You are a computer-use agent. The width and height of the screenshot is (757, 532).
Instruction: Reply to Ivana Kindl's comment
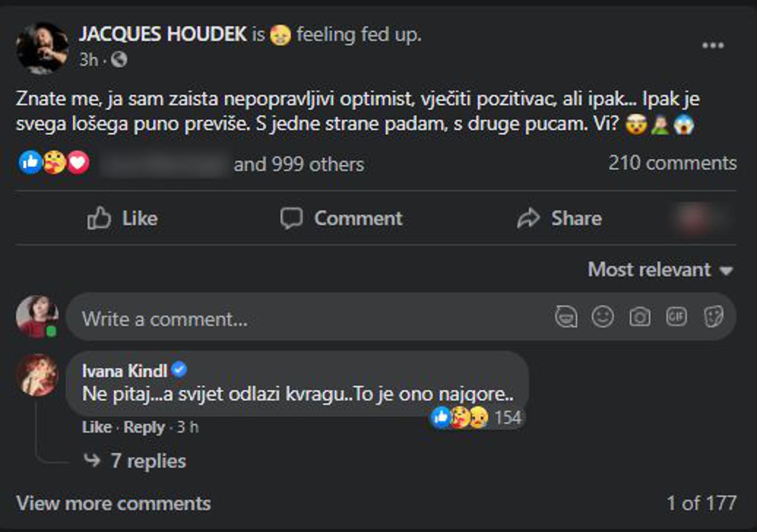point(144,427)
